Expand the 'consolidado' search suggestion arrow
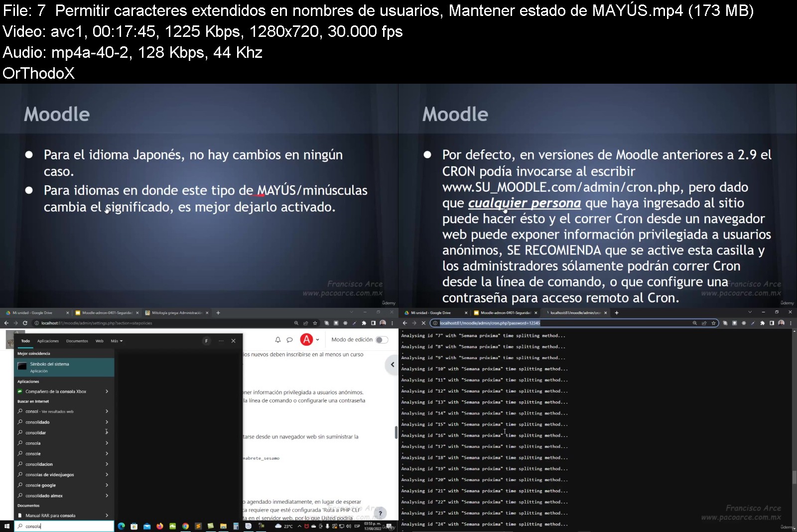Screen dimensions: 797x532 coord(107,422)
